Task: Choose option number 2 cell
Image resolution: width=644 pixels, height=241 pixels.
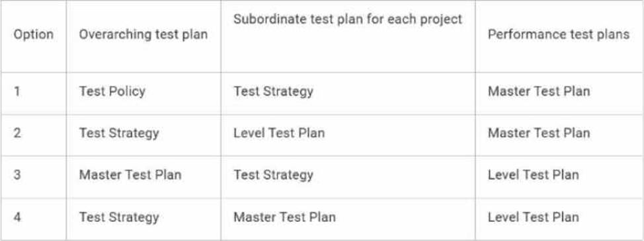Action: (x=17, y=133)
